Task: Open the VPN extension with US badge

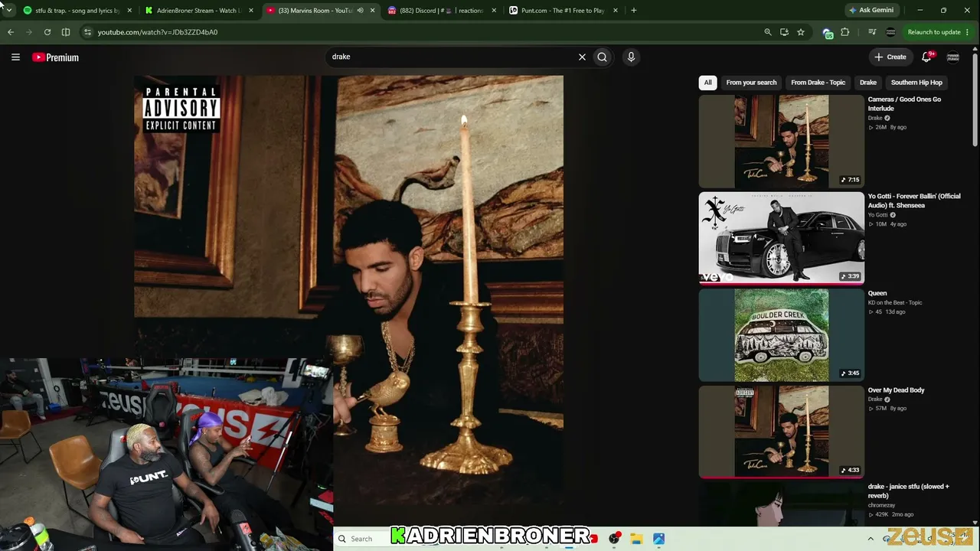Action: click(x=828, y=32)
